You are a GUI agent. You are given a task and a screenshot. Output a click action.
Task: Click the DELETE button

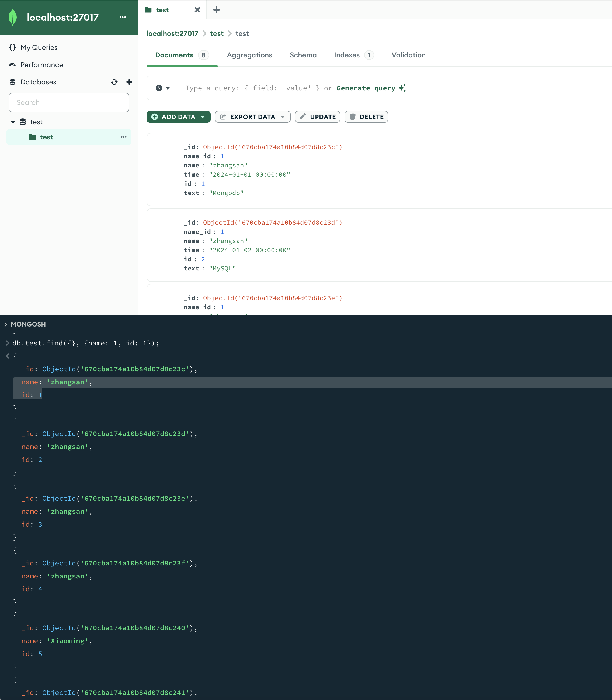pos(366,117)
